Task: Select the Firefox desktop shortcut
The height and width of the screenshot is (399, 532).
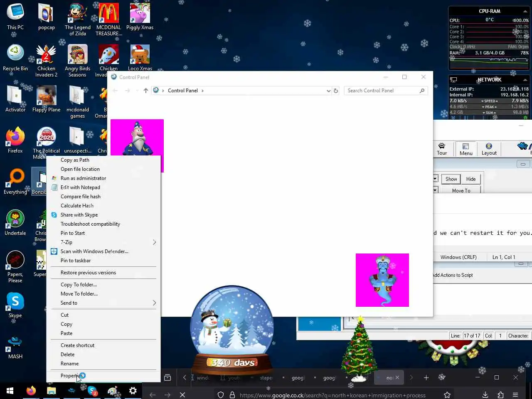Action: 15,140
